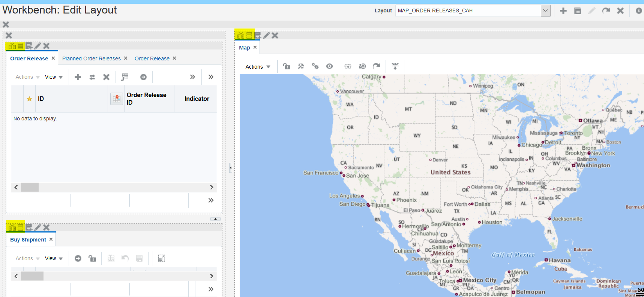Collapse the left pane with splitter arrow
644x297 pixels.
coord(230,168)
